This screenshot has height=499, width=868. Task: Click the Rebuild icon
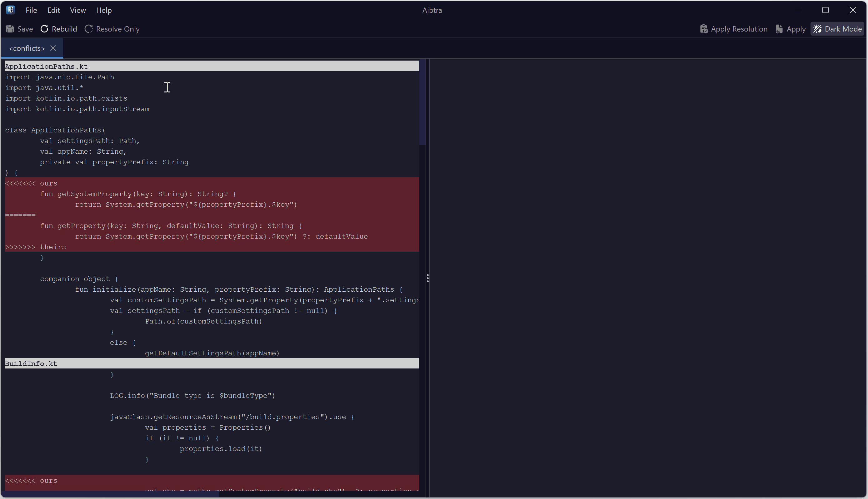coord(44,29)
